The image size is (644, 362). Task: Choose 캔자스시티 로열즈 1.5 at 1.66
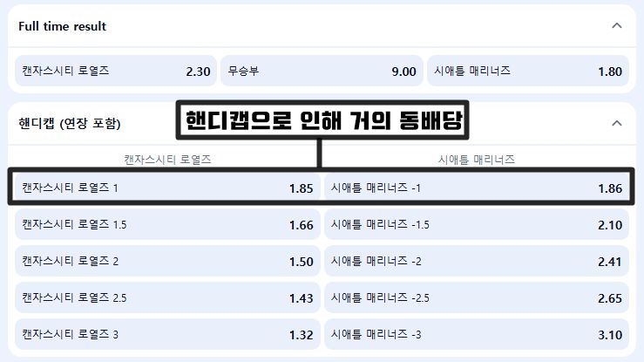(x=166, y=224)
